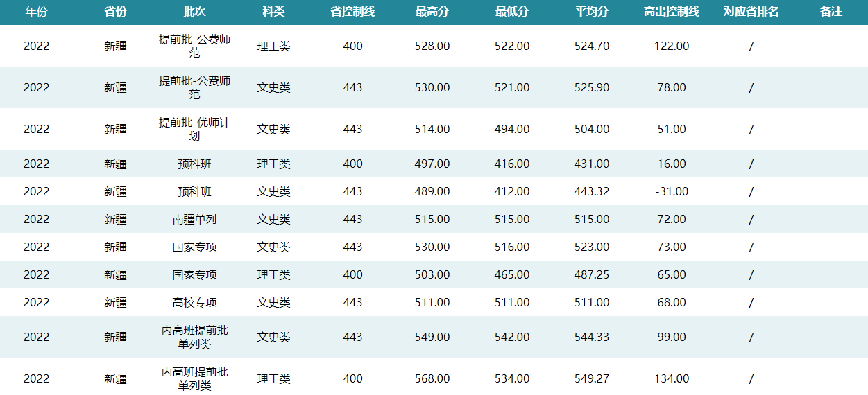Select the 平均分 column header
The width and height of the screenshot is (868, 395).
[592, 12]
